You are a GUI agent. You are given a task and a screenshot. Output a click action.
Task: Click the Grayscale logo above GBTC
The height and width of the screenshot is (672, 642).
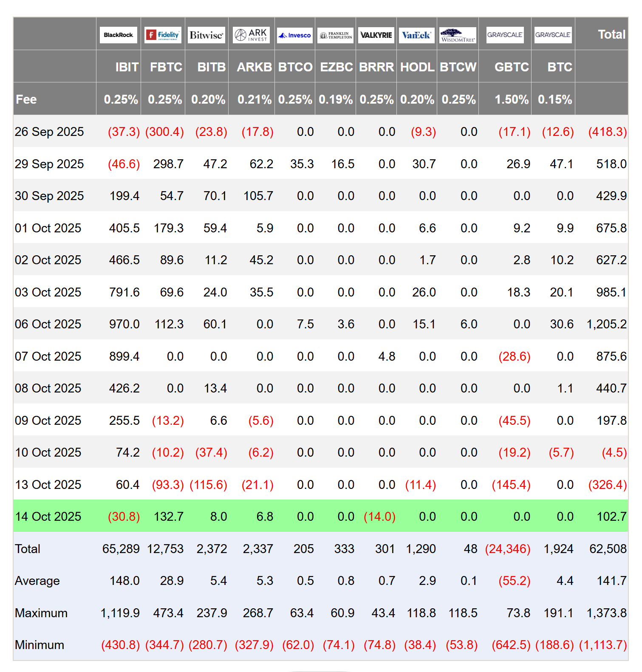click(505, 35)
